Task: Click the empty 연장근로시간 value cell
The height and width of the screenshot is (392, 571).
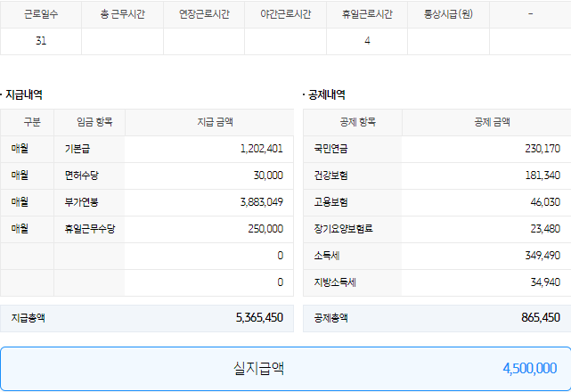Action: (204, 42)
